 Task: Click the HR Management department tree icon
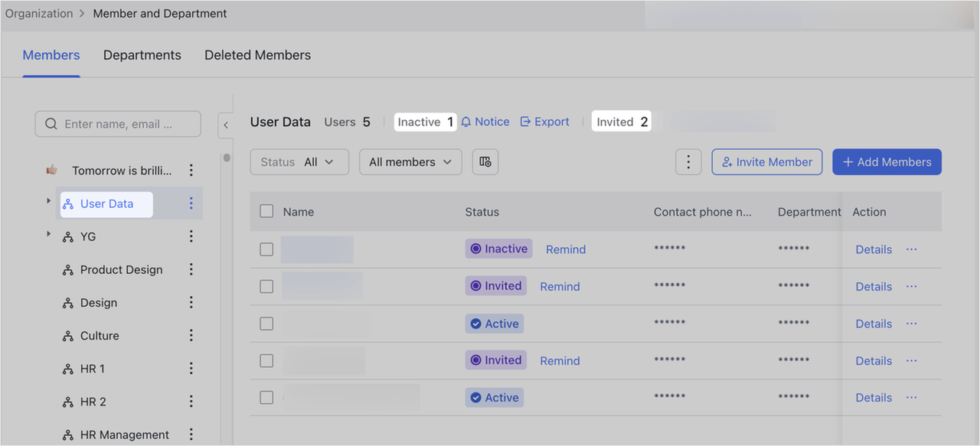(68, 435)
